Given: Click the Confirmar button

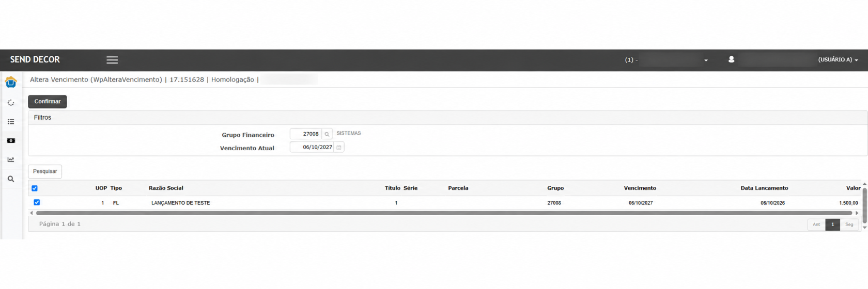Looking at the screenshot, I should pos(48,102).
